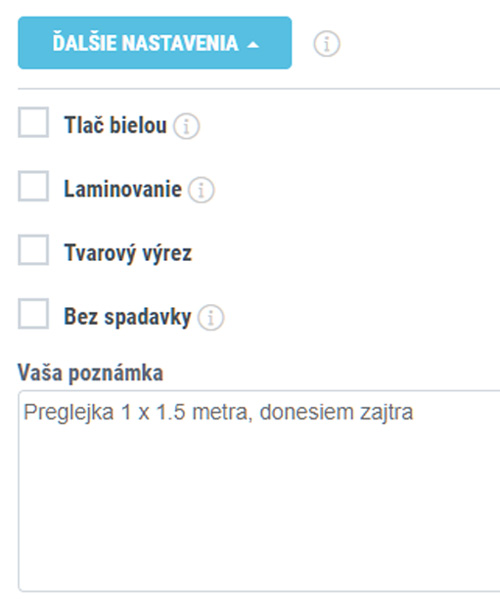500x614 pixels.
Task: Check the Tvarový výrez option box
Action: (33, 250)
